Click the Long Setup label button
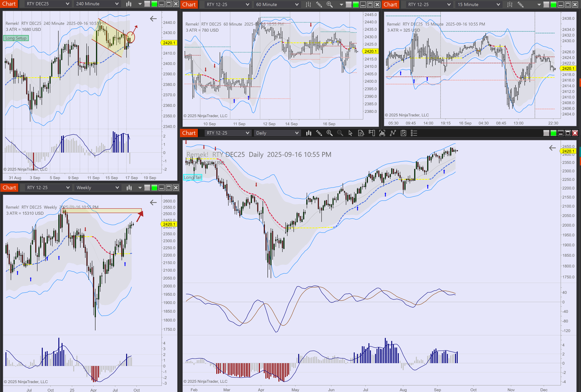Viewport: 581px width, 392px height. (x=16, y=38)
